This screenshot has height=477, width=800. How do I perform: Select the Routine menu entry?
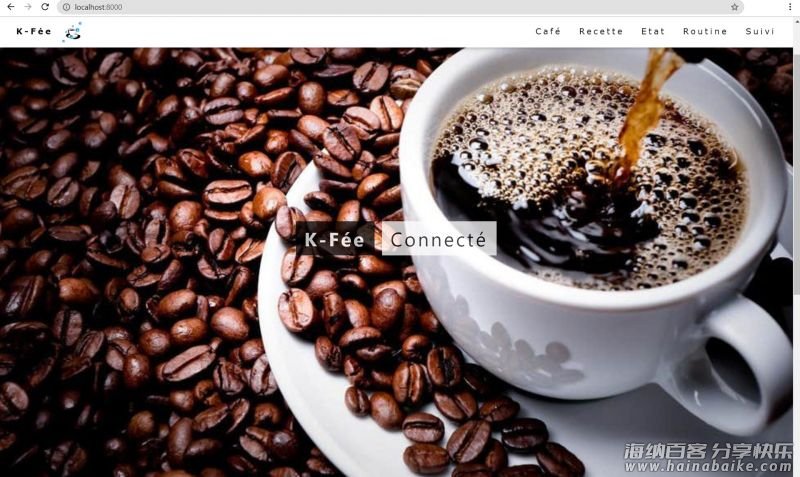tap(705, 32)
